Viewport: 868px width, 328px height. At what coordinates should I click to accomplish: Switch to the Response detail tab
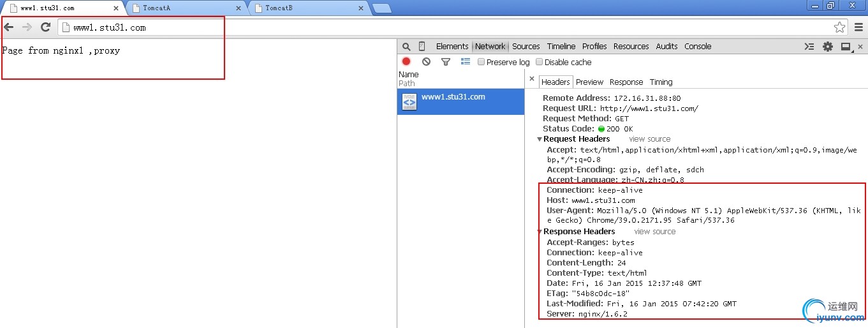point(626,82)
